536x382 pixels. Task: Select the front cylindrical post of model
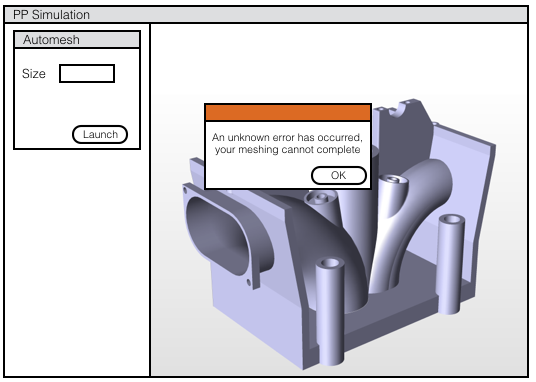(330, 311)
